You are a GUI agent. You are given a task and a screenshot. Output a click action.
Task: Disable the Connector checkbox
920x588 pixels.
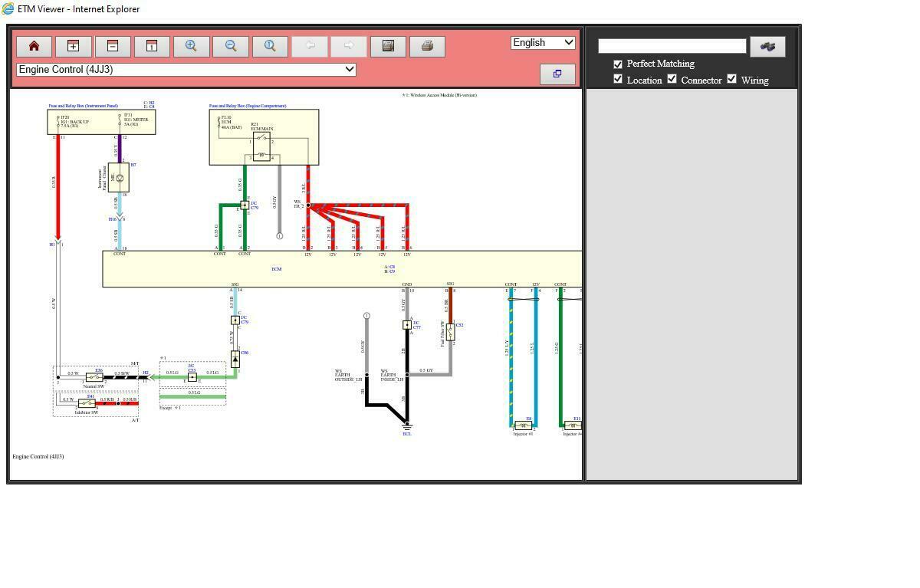672,79
